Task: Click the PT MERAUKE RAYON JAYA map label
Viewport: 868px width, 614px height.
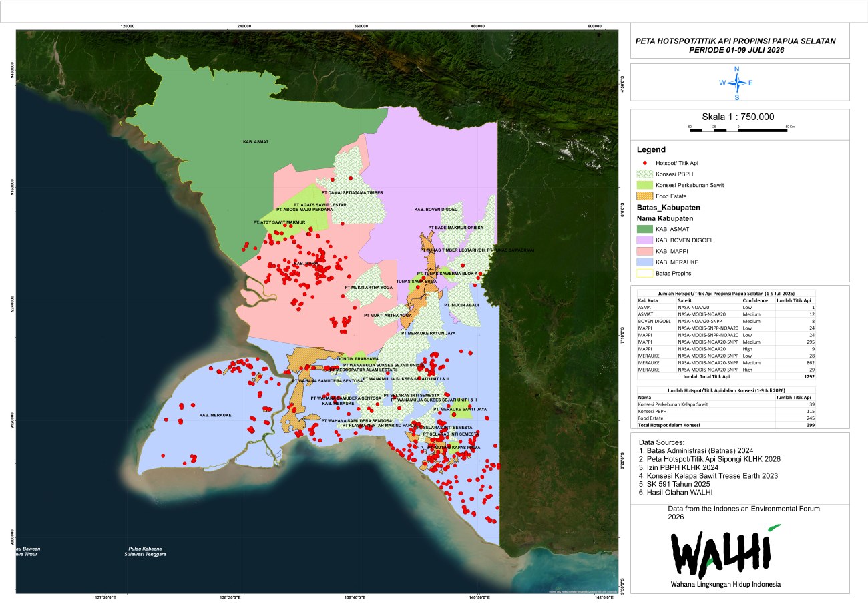Action: (428, 332)
